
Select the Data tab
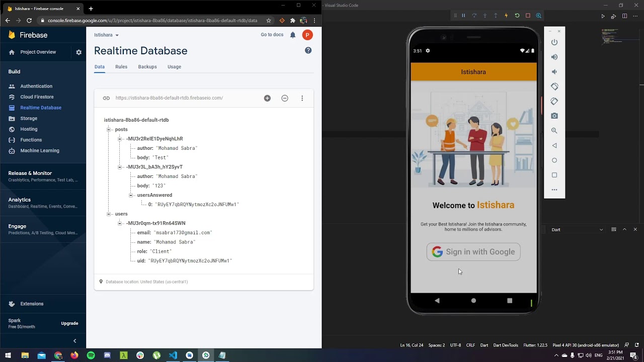(100, 67)
